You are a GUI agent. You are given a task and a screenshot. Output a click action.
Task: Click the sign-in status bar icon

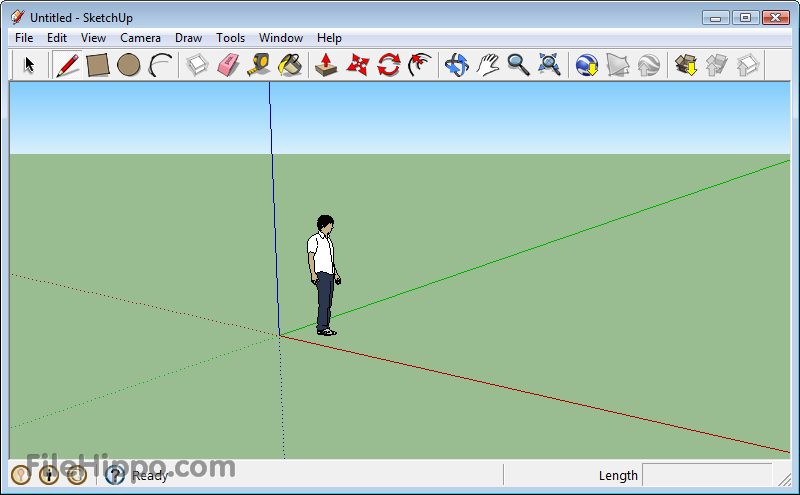[77, 475]
